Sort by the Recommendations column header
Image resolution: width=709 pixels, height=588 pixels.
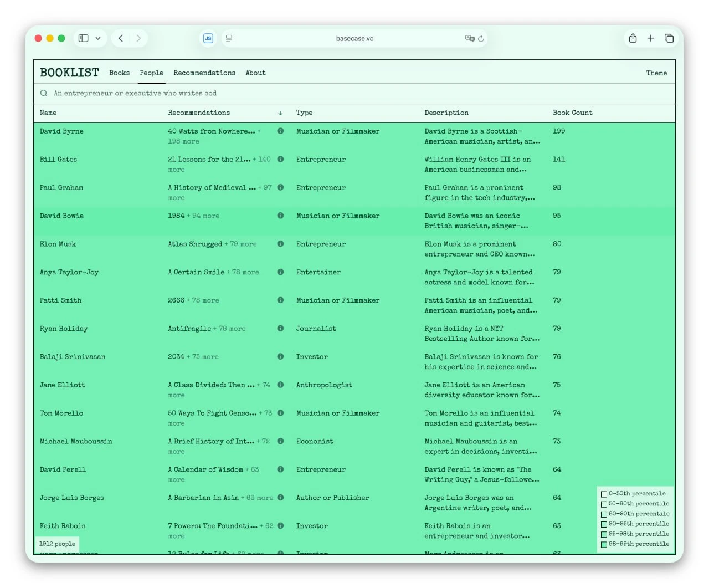pos(199,113)
